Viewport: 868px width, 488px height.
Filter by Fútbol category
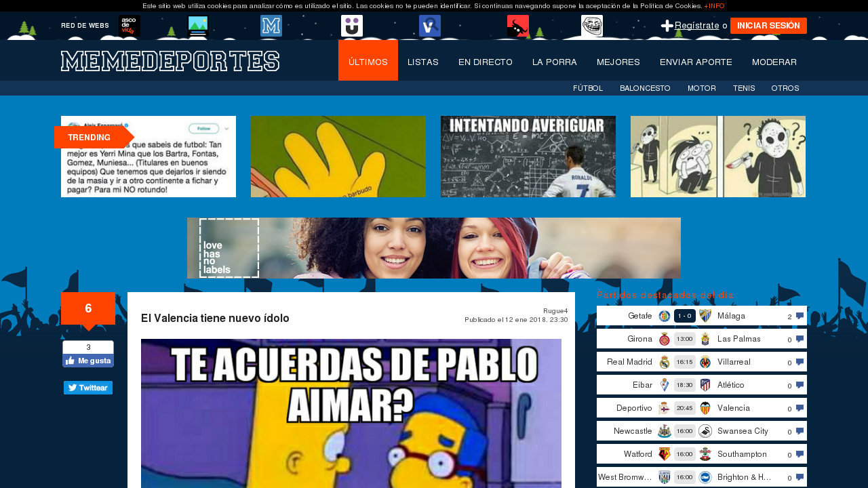588,88
